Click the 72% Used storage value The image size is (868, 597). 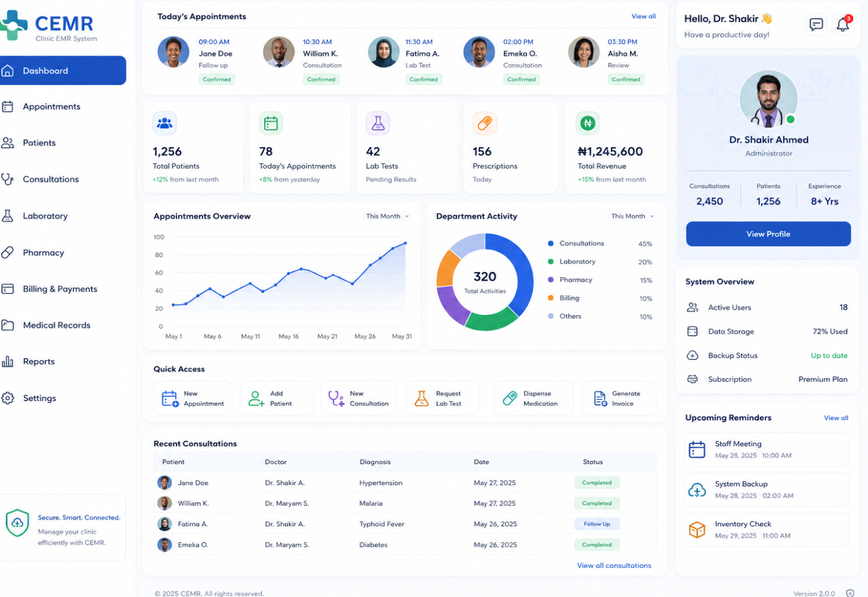pyautogui.click(x=830, y=332)
